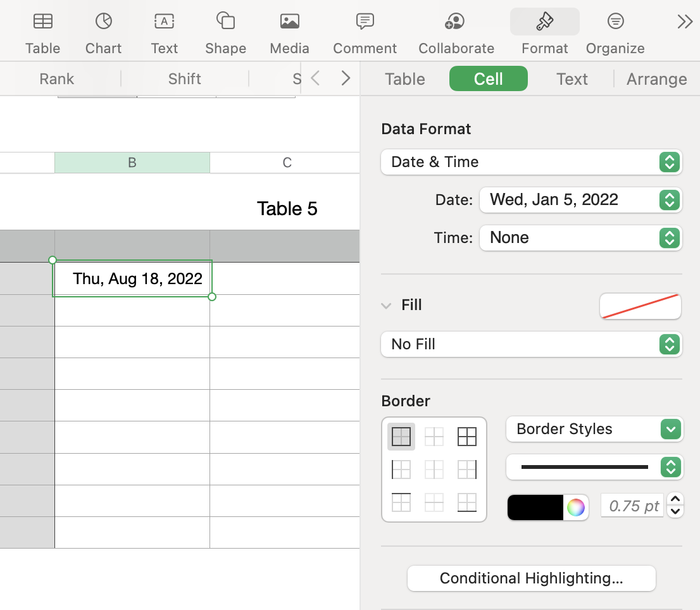
Task: Collapse the Fill section
Action: [x=386, y=305]
